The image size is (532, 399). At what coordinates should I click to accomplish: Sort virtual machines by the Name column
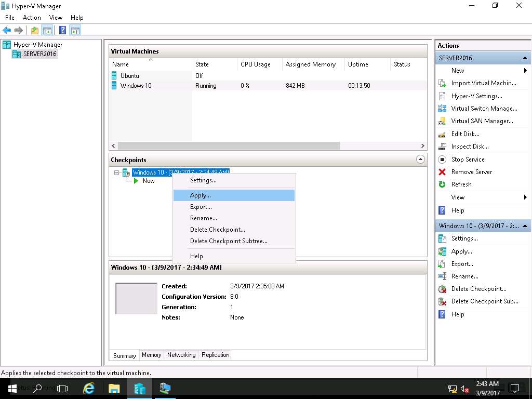[x=151, y=64]
